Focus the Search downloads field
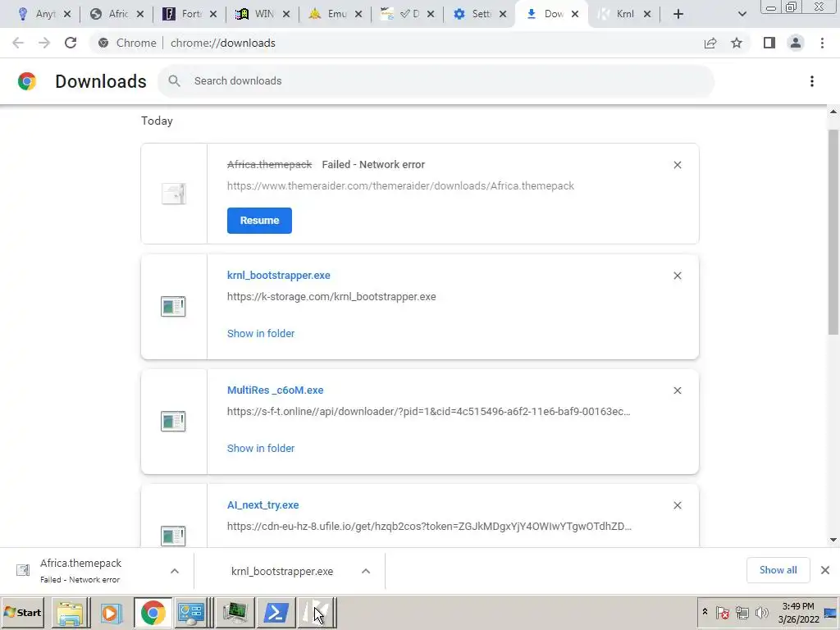 pyautogui.click(x=436, y=81)
